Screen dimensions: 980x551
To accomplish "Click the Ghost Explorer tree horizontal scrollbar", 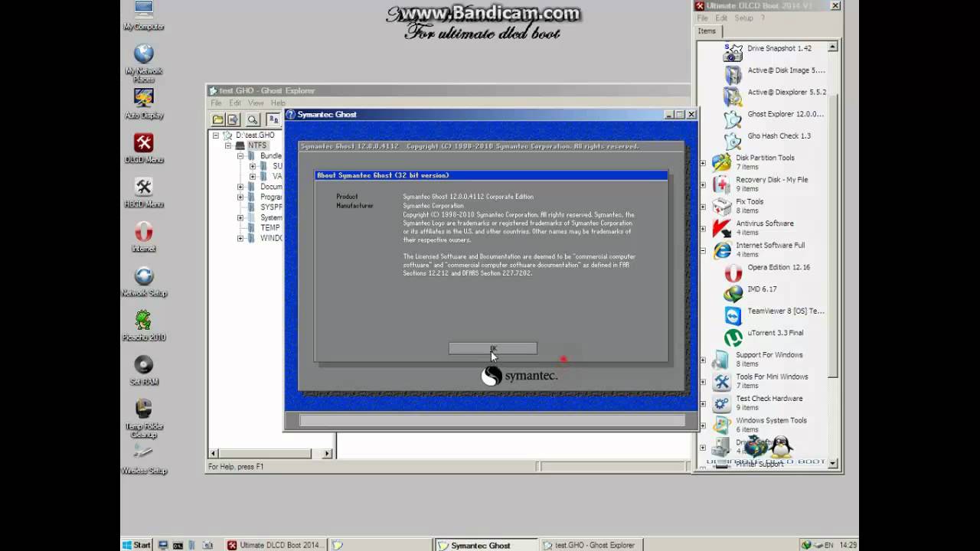I will click(272, 453).
